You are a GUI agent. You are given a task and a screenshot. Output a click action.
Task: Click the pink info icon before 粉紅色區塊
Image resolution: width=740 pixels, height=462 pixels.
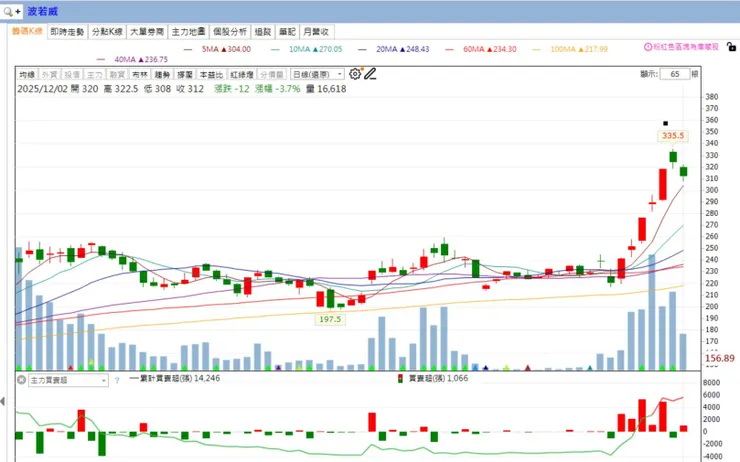pyautogui.click(x=648, y=47)
